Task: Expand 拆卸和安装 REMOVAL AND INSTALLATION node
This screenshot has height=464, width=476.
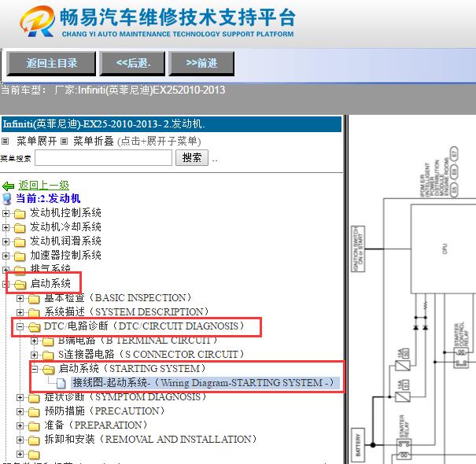Action: click(x=20, y=440)
